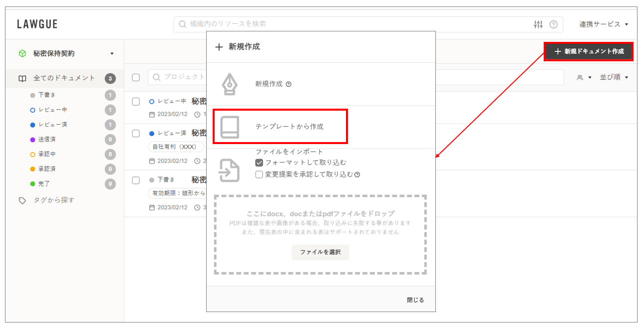This screenshot has height=327, width=644.
Task: Tick the select-all documents checkbox
Action: (136, 77)
